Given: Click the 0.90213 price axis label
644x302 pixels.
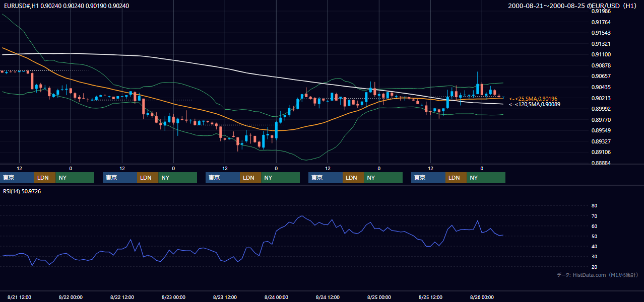Looking at the screenshot, I should pyautogui.click(x=601, y=98).
